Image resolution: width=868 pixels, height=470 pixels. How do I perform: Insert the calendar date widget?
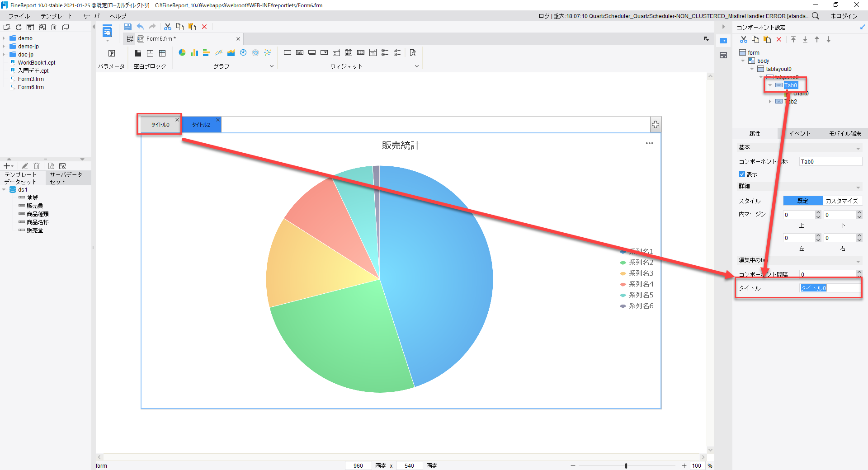[349, 53]
